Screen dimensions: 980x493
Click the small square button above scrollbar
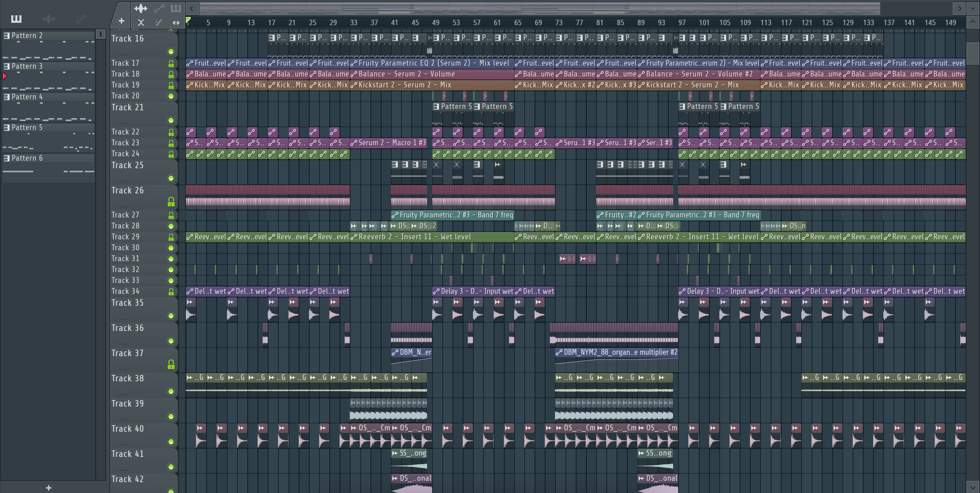click(x=973, y=8)
